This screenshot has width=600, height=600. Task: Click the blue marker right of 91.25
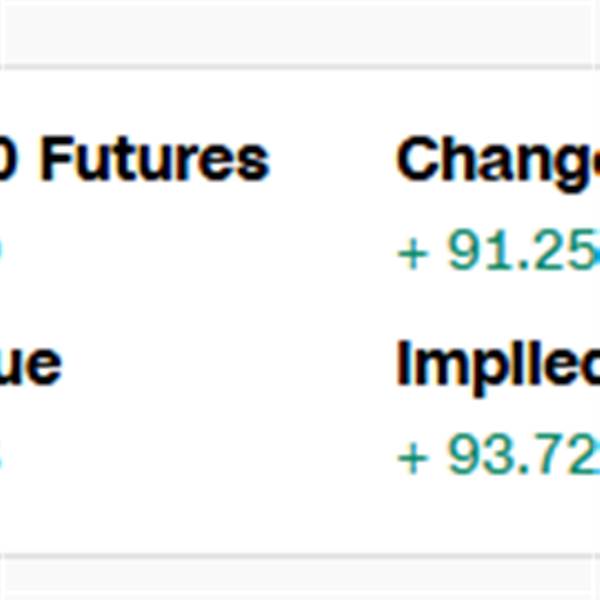point(597,253)
